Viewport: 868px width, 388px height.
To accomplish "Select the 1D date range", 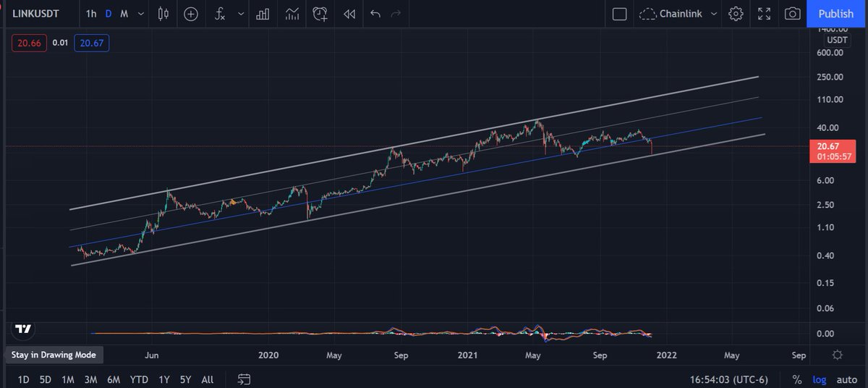I will point(24,379).
